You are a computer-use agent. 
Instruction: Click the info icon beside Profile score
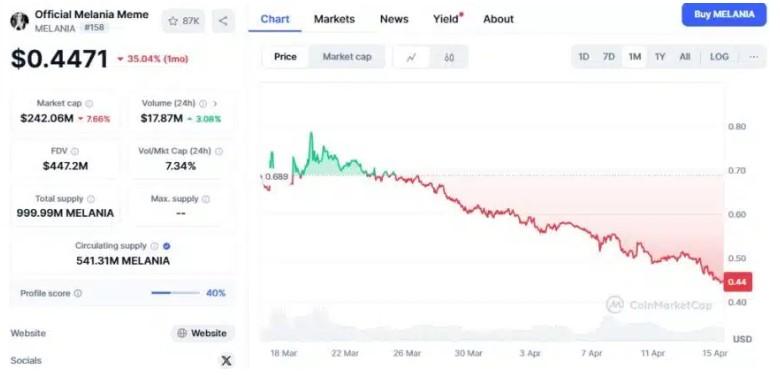(78, 293)
